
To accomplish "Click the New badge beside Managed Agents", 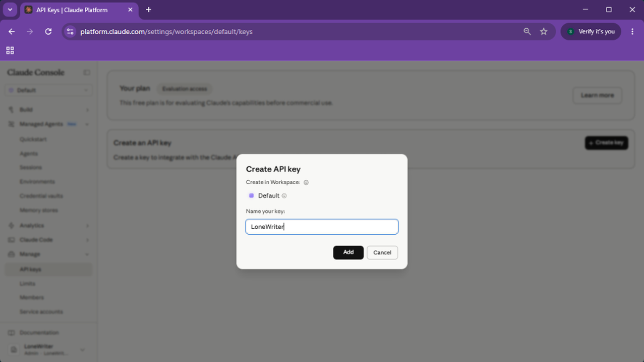I will tap(72, 124).
